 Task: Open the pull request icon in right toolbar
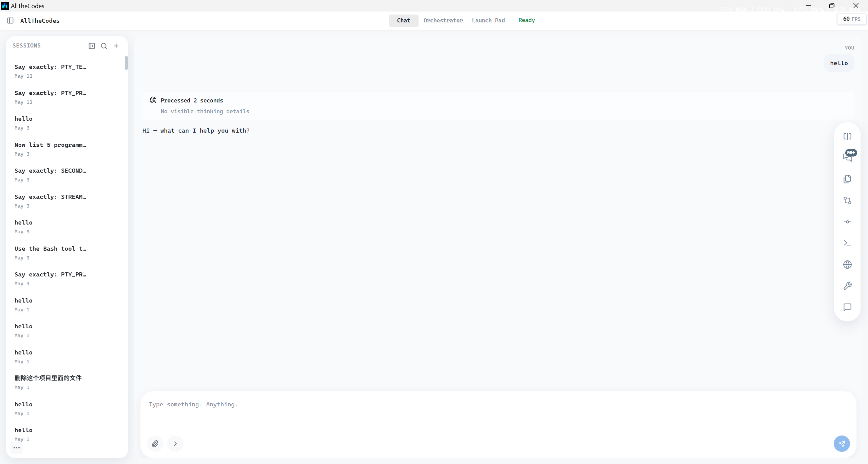(x=847, y=200)
